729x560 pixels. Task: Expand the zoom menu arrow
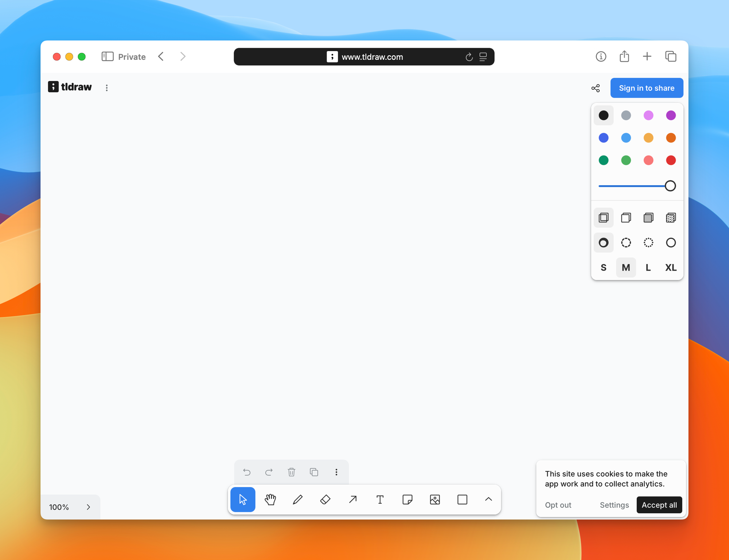(88, 507)
